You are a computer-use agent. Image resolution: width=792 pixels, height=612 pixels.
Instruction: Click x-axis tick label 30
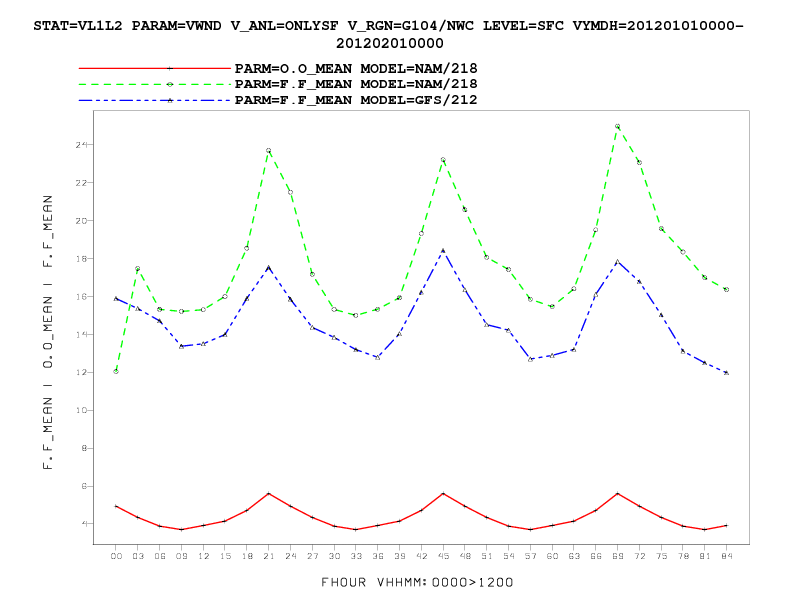tap(334, 556)
